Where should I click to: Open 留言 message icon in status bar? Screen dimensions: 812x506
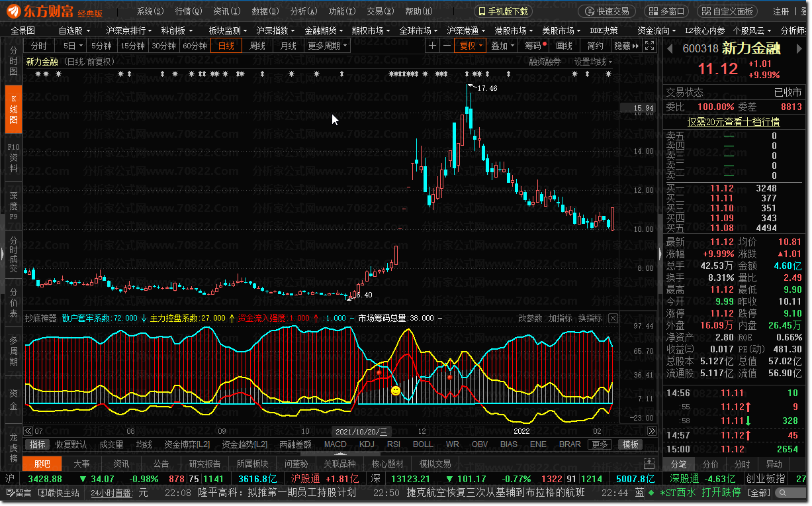[x=19, y=493]
